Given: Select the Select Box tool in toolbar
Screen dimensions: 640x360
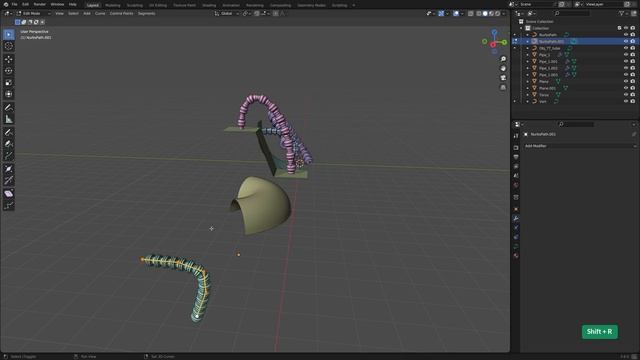Looking at the screenshot, I should tap(9, 34).
